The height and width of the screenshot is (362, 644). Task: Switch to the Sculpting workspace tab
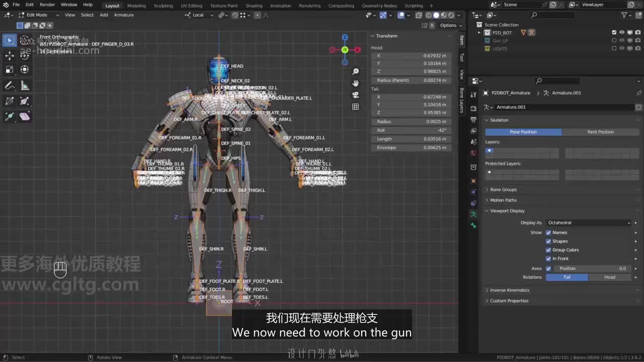click(163, 6)
